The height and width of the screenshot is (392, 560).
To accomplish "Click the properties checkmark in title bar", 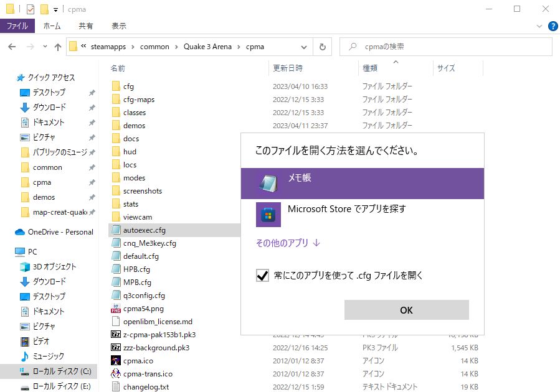I will [31, 9].
